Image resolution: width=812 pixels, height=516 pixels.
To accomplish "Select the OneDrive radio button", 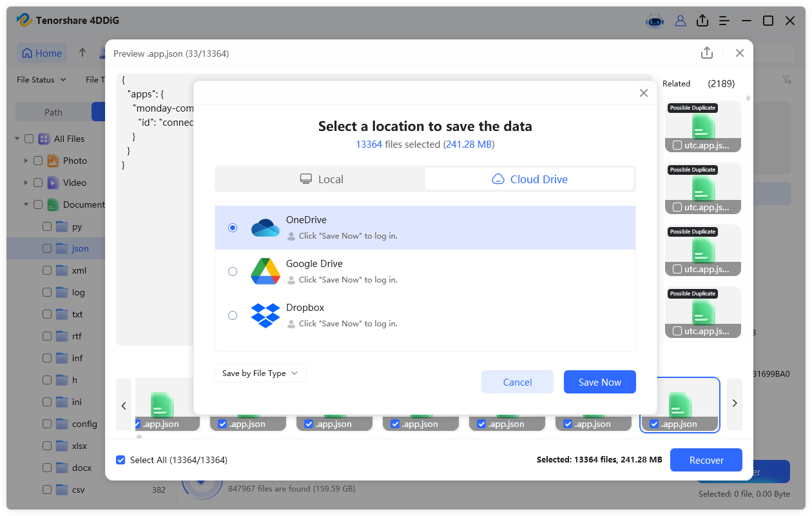I will (233, 228).
